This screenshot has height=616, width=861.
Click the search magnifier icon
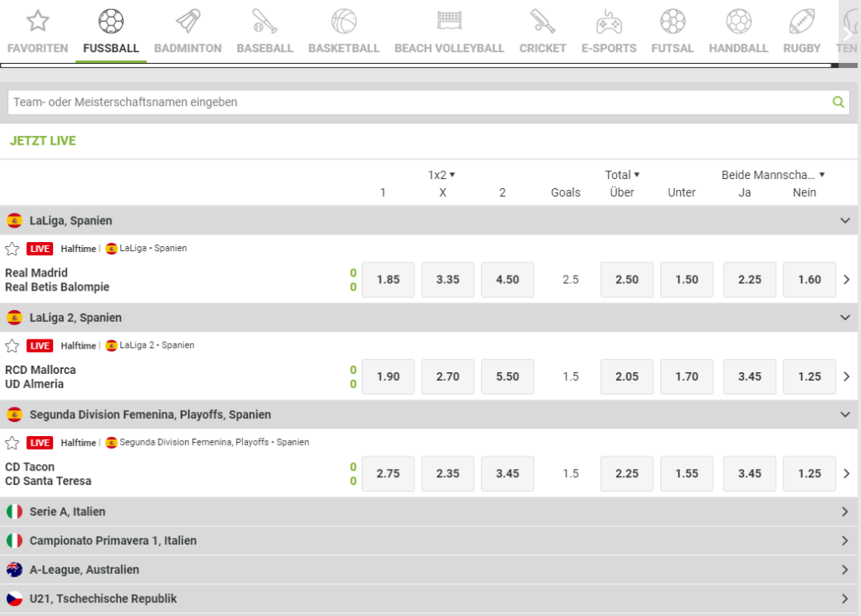click(838, 103)
